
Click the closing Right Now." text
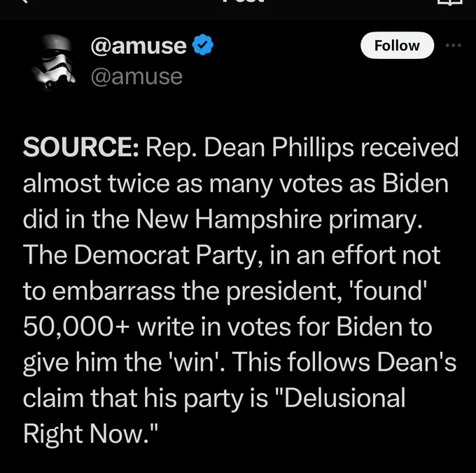pos(90,434)
